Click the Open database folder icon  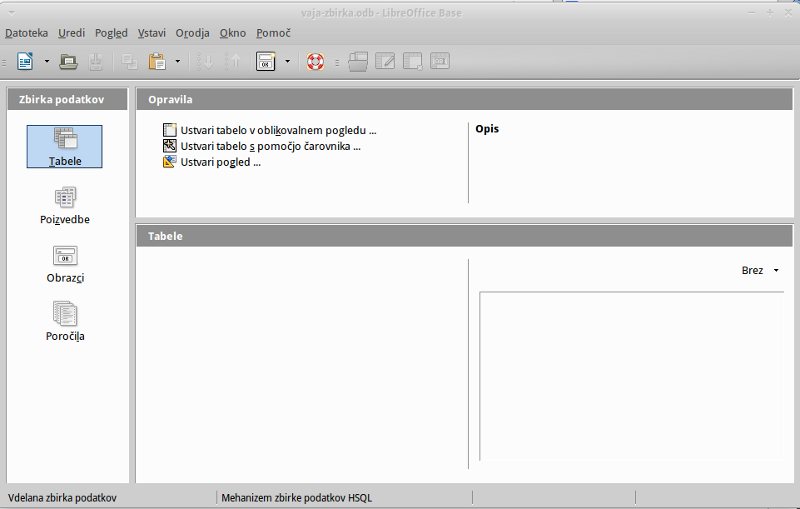pyautogui.click(x=68, y=62)
